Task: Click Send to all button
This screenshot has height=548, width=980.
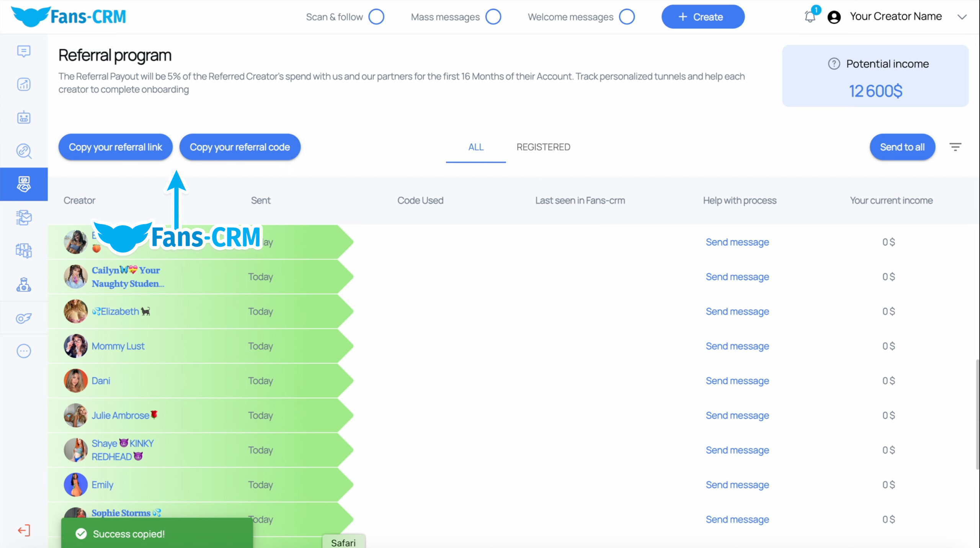Action: pos(902,147)
